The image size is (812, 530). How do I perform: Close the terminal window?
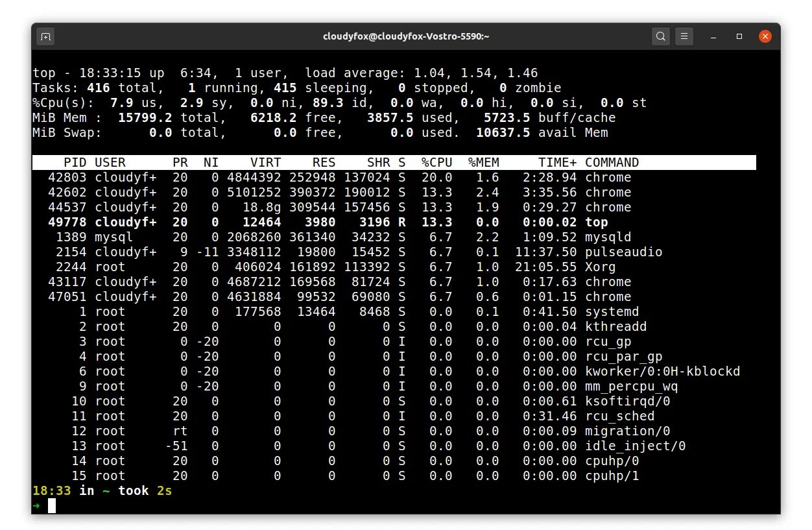point(765,36)
